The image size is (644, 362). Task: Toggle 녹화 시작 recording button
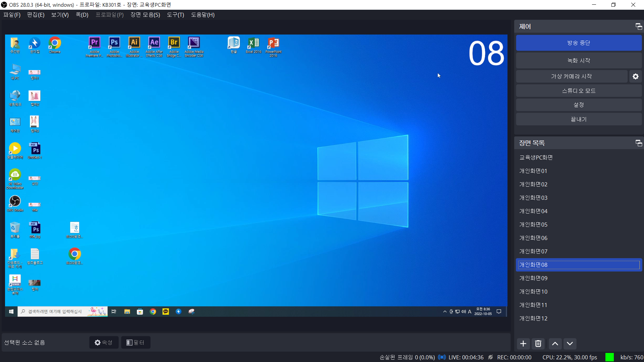(x=579, y=61)
